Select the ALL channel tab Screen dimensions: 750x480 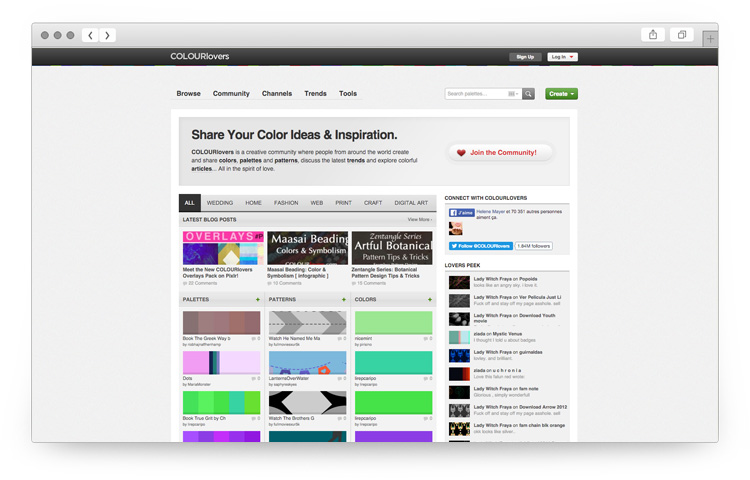click(x=189, y=203)
